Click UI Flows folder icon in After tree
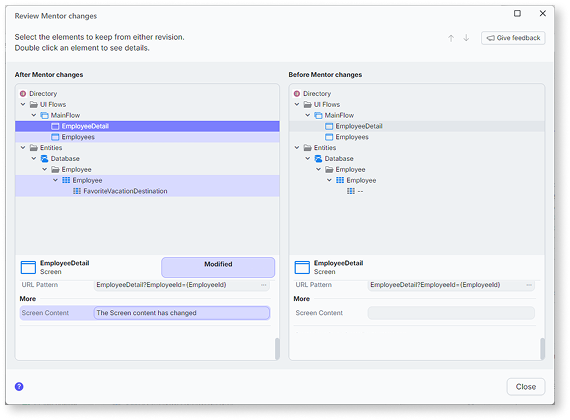This screenshot has width=570, height=420. tap(34, 105)
